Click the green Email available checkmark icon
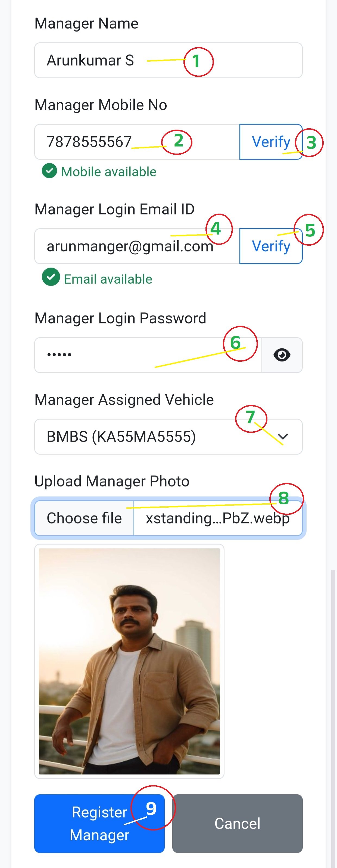Screen dimensions: 337x868 click(x=51, y=277)
